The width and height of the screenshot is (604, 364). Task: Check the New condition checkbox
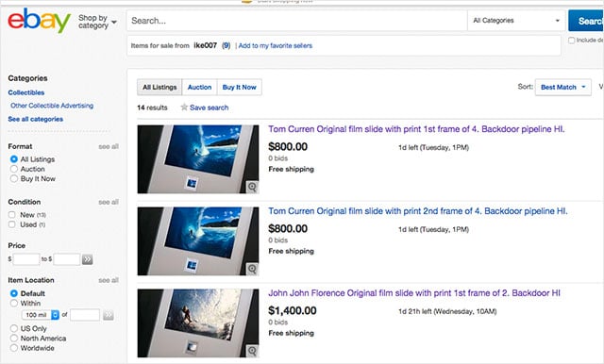12,215
